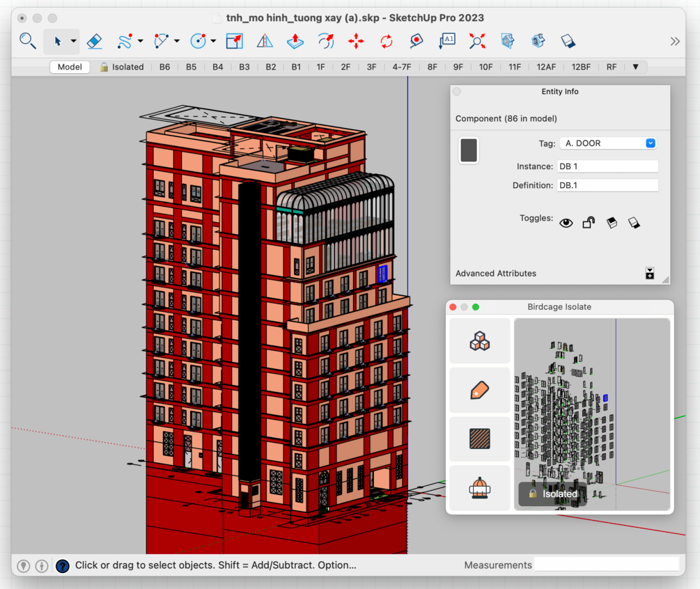The image size is (700, 589).
Task: Click the component material swatch in Entity Info
Action: (469, 150)
